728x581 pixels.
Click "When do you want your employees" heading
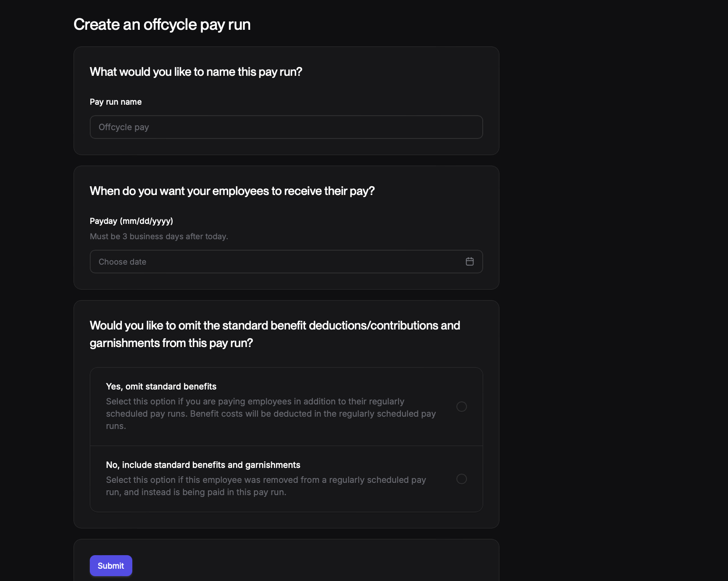[x=232, y=191]
